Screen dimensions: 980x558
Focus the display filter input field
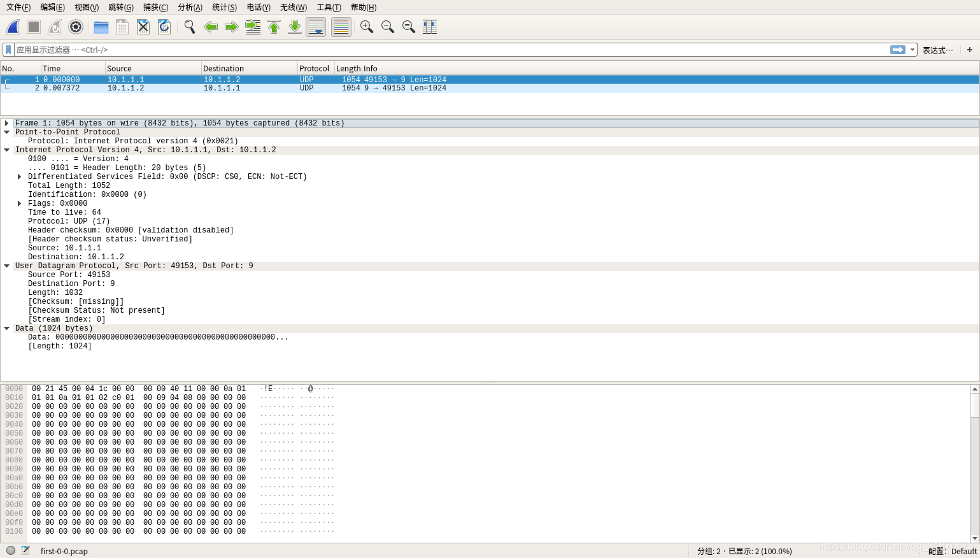point(451,50)
